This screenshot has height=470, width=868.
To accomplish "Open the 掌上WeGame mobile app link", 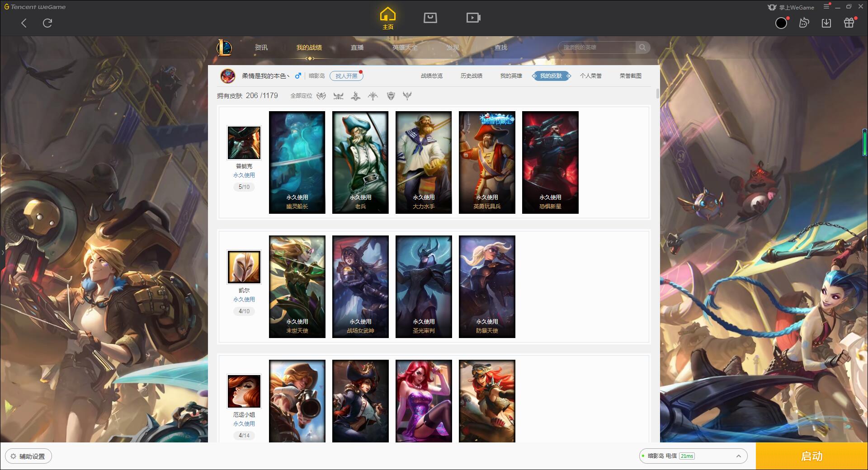I will coord(791,7).
